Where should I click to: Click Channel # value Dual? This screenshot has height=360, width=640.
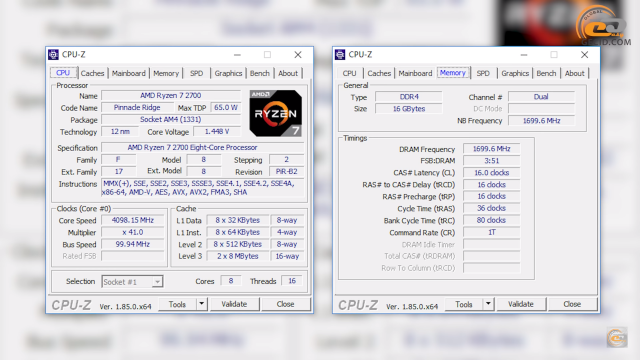pyautogui.click(x=541, y=97)
